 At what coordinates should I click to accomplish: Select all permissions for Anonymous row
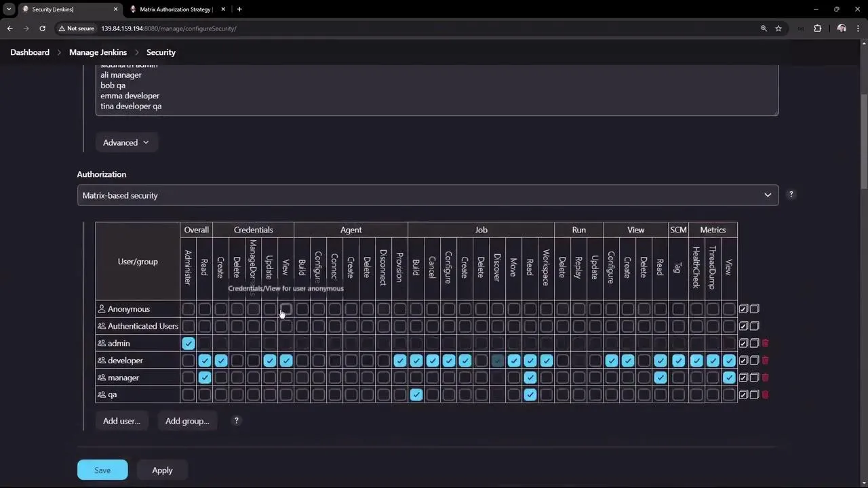[x=743, y=309]
